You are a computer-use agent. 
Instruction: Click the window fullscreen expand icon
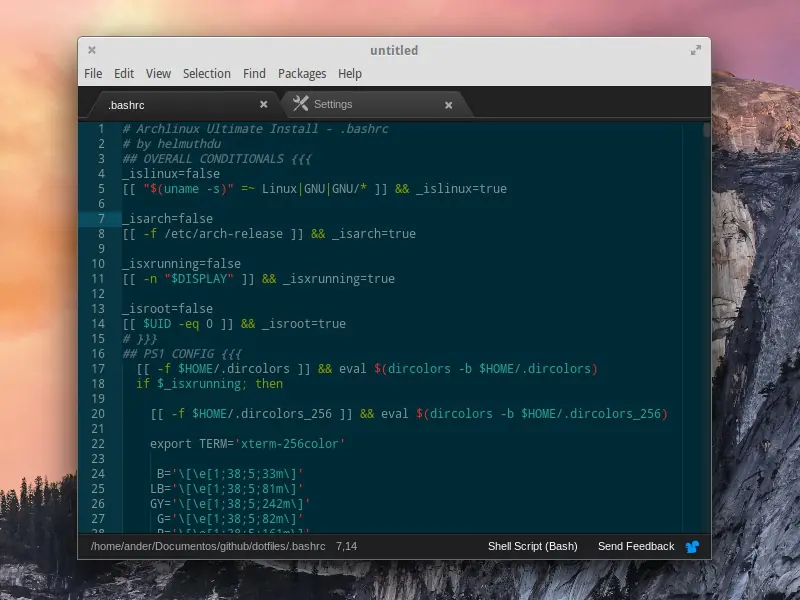[x=695, y=50]
